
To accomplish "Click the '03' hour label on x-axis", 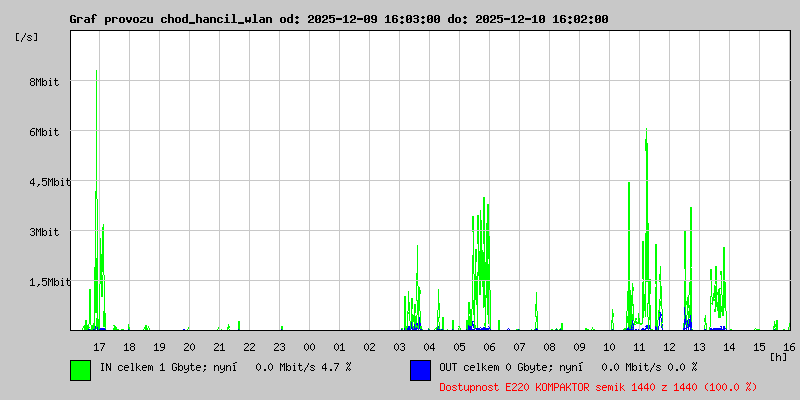I will (399, 347).
